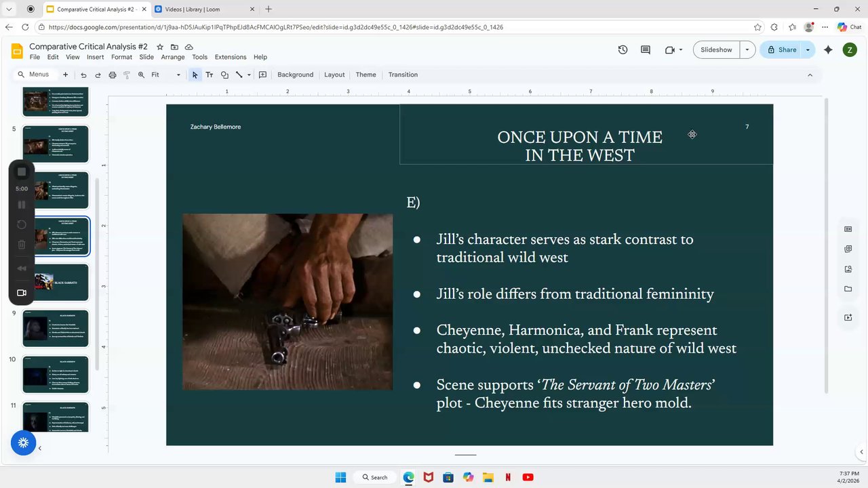Screen dimensions: 868x488
Task: Open version history clock icon
Action: (x=623, y=49)
